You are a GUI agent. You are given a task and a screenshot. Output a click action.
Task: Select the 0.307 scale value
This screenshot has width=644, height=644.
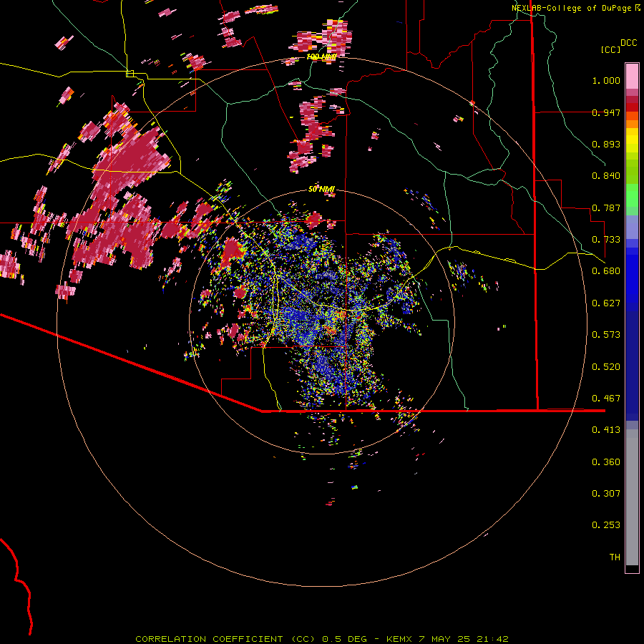click(x=606, y=494)
